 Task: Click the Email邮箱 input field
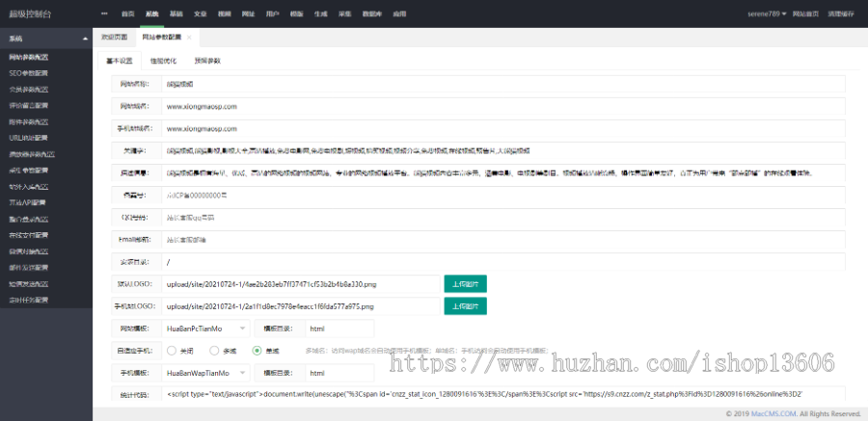pyautogui.click(x=503, y=240)
